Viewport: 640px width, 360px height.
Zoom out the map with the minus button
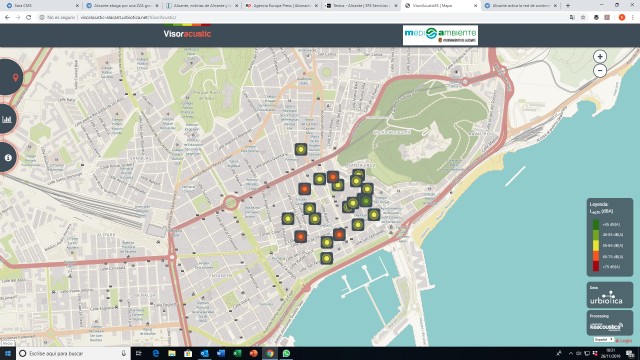tap(600, 71)
